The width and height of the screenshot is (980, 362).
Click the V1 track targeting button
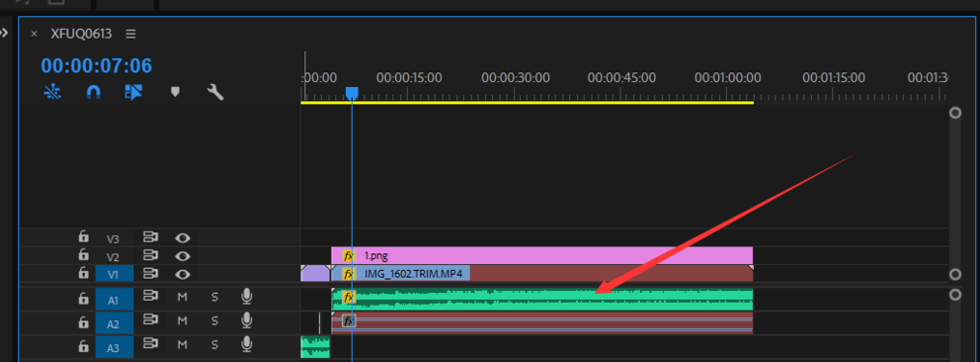click(x=115, y=274)
